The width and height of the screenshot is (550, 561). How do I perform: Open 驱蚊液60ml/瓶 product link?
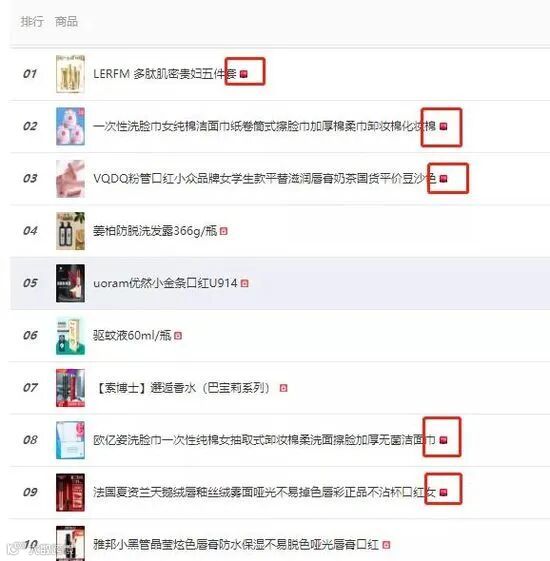[x=132, y=335]
